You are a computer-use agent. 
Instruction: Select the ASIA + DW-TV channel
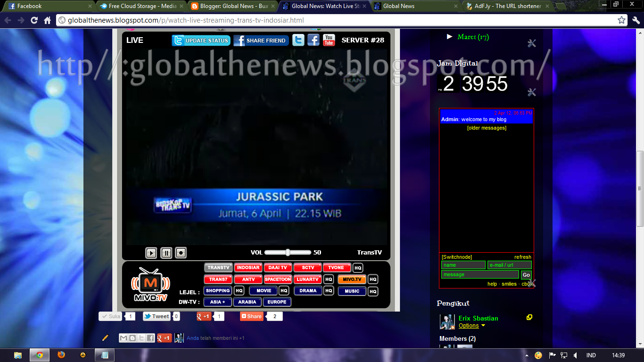click(x=218, y=302)
